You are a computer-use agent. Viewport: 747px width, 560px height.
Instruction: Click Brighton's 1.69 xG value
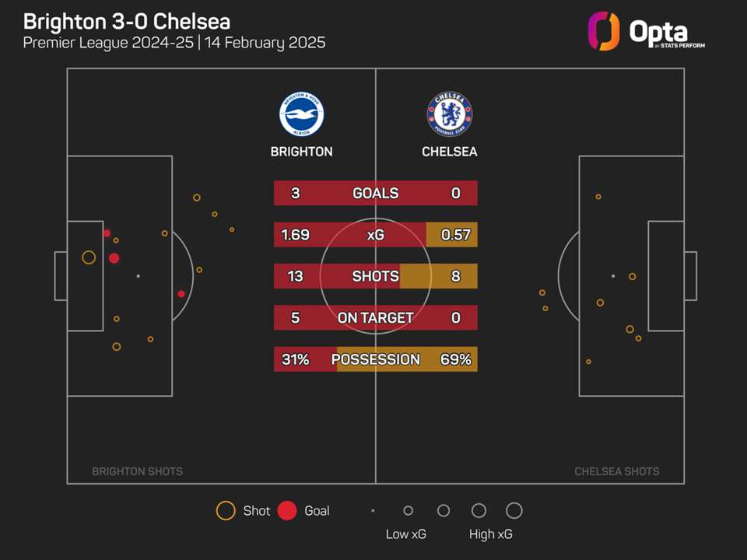[295, 235]
